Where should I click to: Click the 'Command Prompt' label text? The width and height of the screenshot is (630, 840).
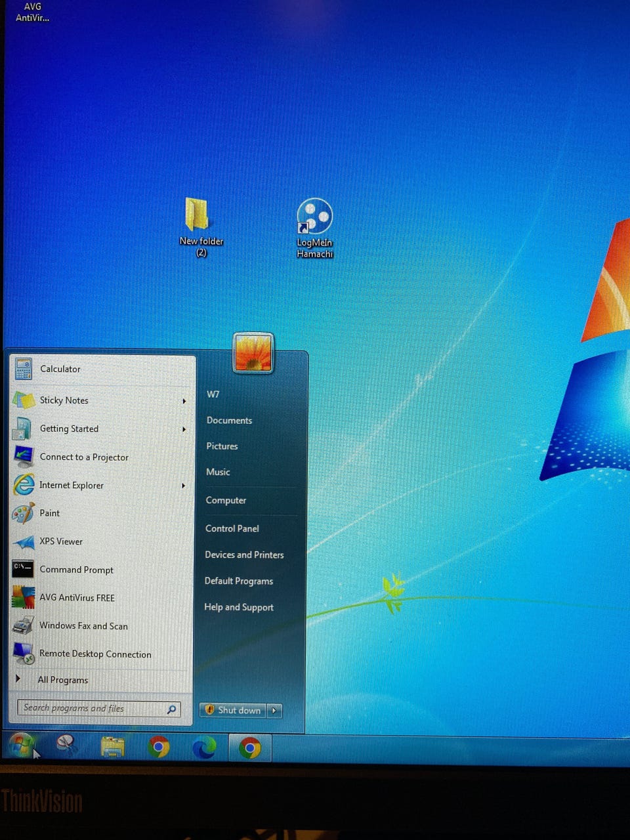click(76, 570)
